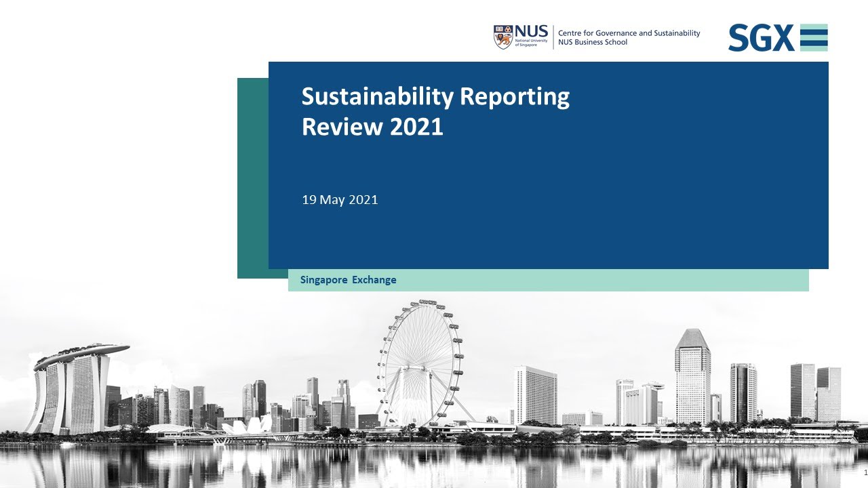Click the NUS crest logo
868x488 pixels.
click(x=502, y=37)
